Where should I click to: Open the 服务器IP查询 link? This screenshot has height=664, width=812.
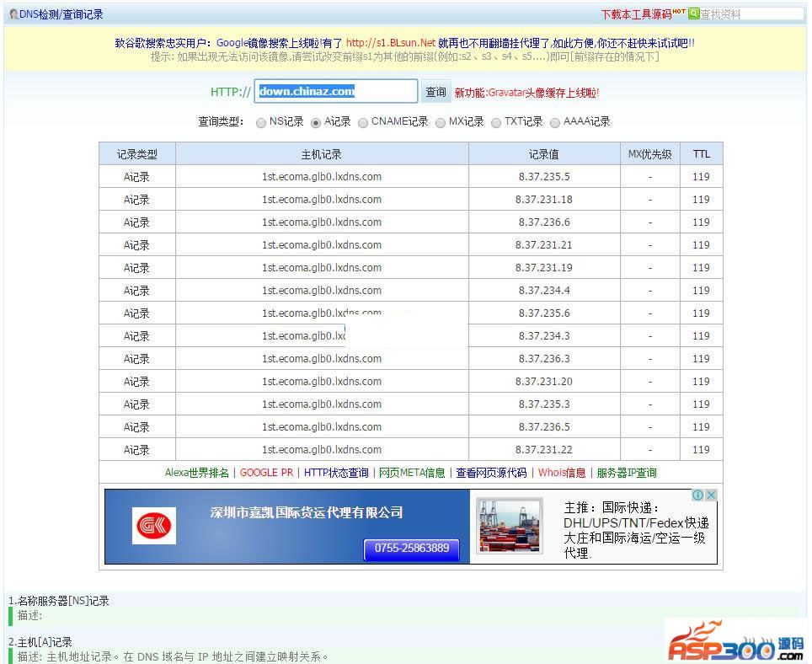tap(626, 473)
